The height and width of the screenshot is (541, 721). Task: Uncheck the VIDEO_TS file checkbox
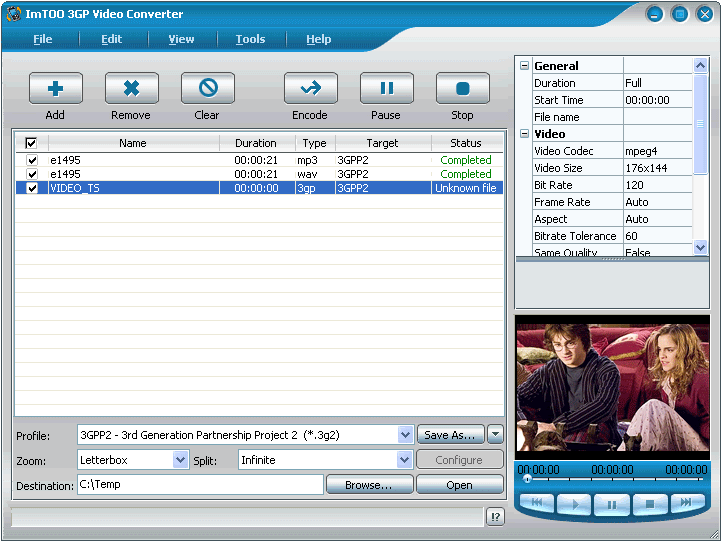[32, 188]
